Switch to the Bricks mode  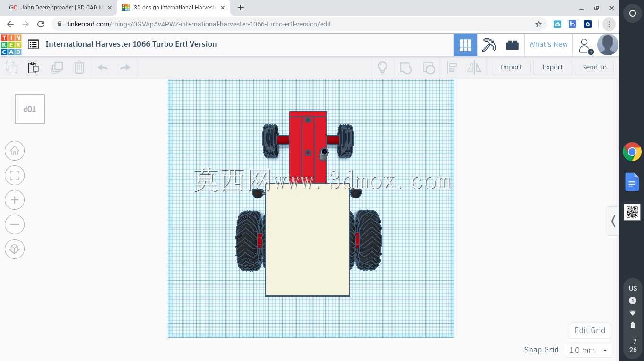click(x=513, y=45)
